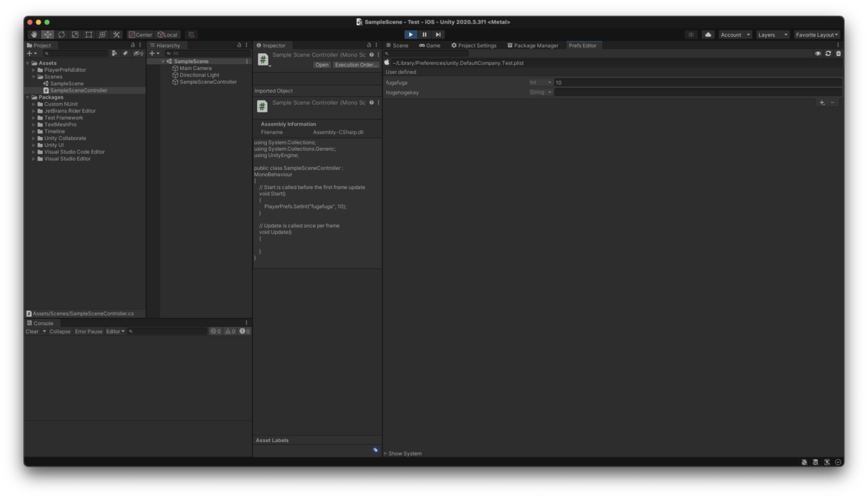Open the Layers dropdown
Screen dimensions: 868x498
pyautogui.click(x=772, y=34)
